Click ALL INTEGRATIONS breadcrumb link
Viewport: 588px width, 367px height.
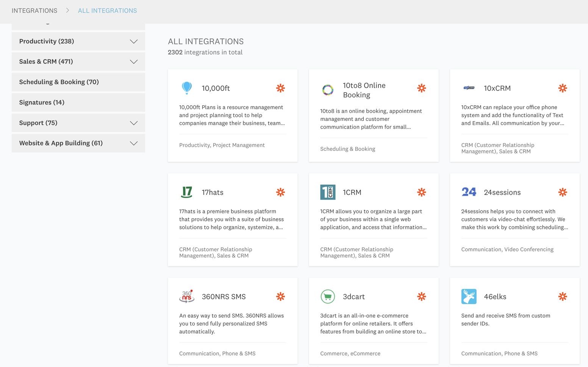[x=108, y=11]
